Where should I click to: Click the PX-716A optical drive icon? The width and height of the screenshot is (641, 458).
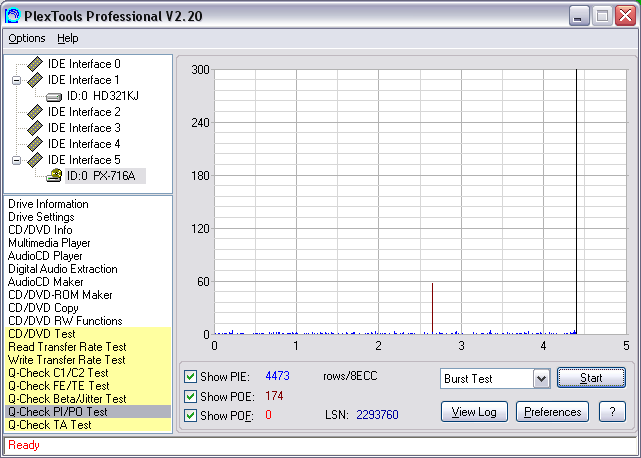point(54,175)
